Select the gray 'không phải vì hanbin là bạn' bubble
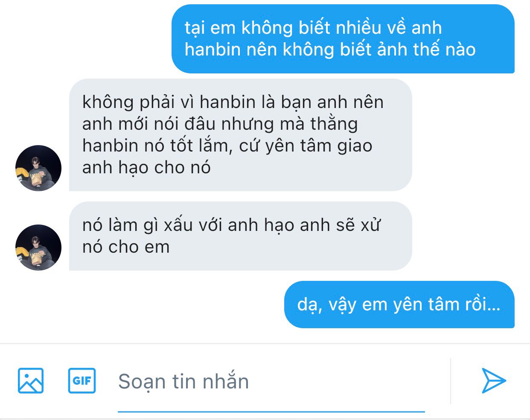The width and height of the screenshot is (530, 420). pos(240,135)
